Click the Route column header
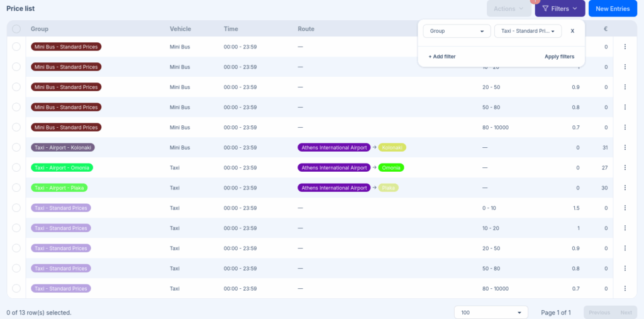The height and width of the screenshot is (319, 644). coord(306,29)
